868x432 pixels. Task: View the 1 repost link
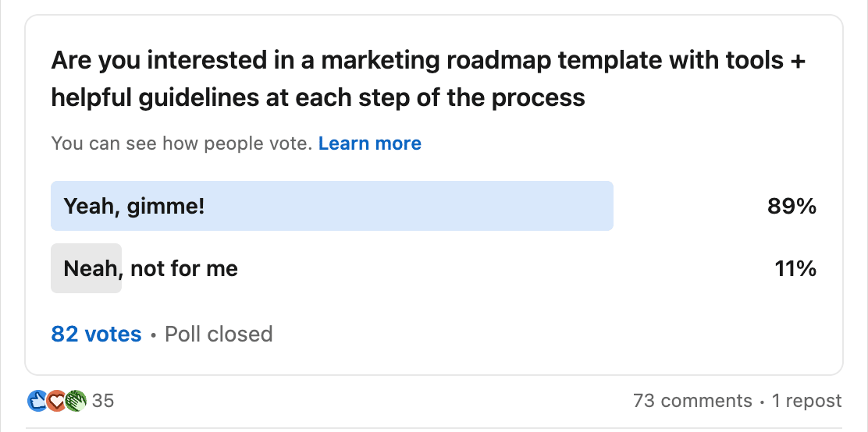click(806, 401)
